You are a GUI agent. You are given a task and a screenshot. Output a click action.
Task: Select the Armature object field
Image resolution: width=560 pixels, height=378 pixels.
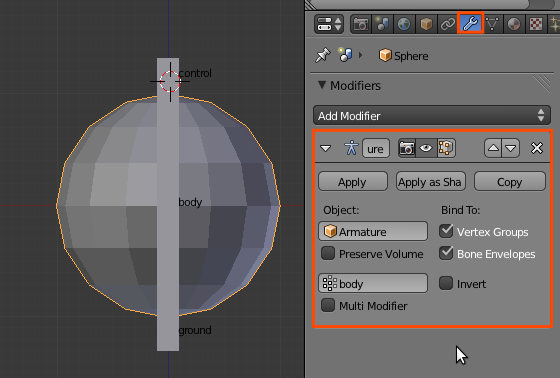pos(372,232)
